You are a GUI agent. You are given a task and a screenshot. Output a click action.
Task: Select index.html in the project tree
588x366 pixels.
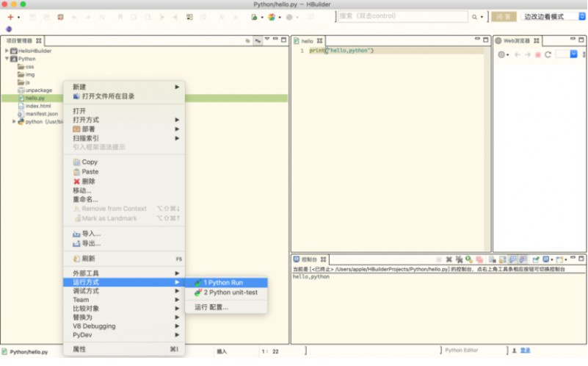tap(37, 106)
